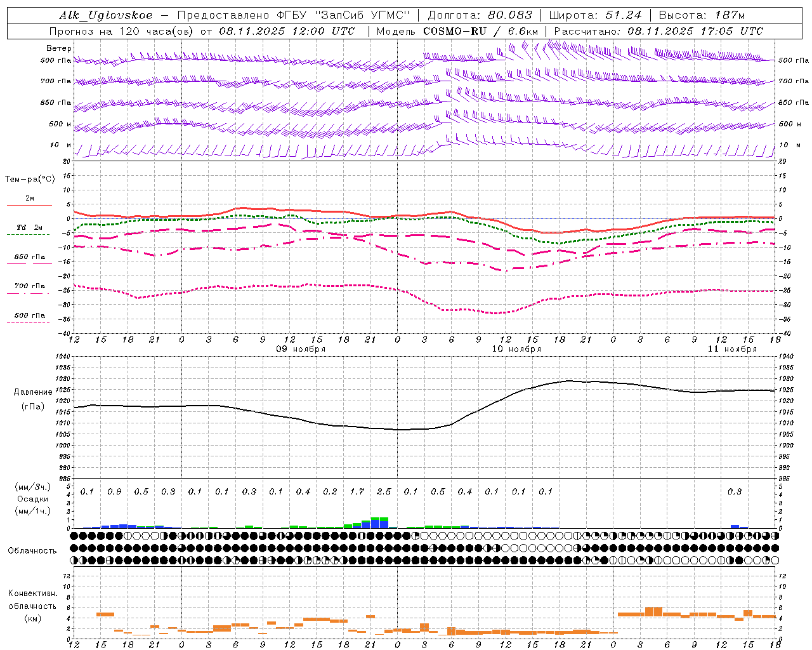
Task: Click the station name Alk_Uglovskoe in header
Action: coord(106,16)
